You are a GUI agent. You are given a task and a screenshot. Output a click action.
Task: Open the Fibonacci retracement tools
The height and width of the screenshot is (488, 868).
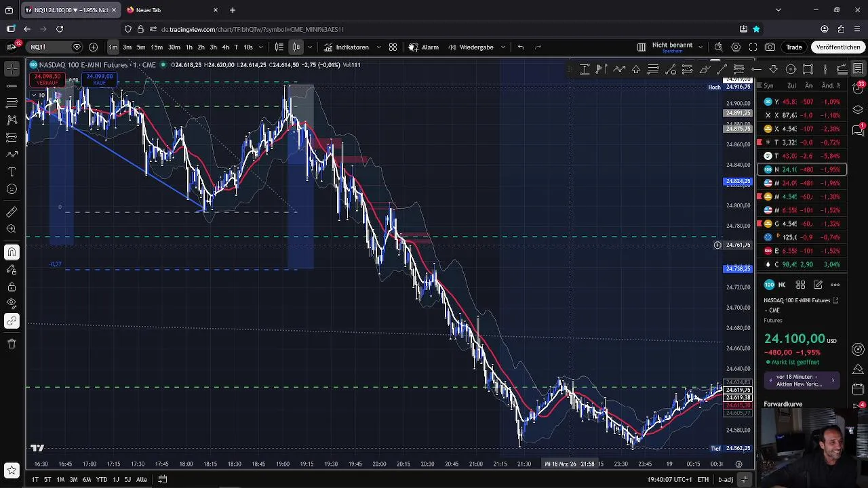12,102
